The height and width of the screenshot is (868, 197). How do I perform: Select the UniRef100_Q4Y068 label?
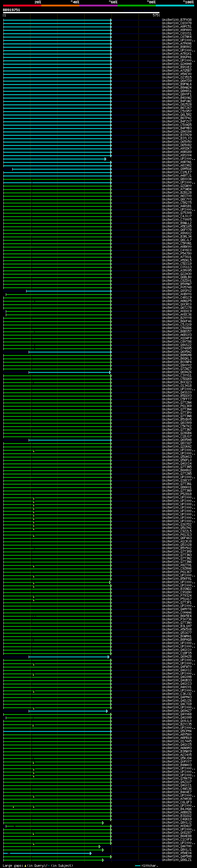point(177,714)
